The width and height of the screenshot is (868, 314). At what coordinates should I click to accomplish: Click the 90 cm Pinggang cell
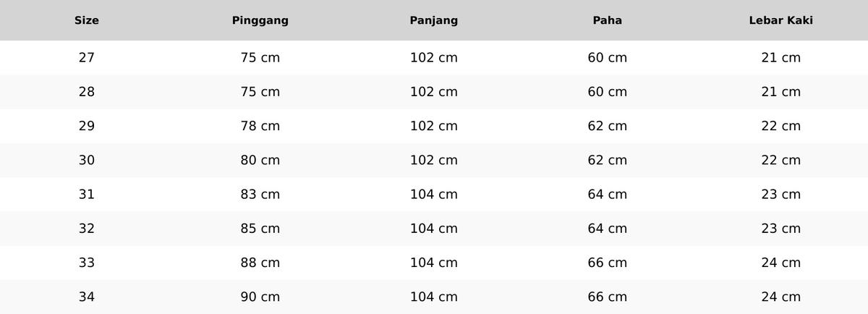260,297
